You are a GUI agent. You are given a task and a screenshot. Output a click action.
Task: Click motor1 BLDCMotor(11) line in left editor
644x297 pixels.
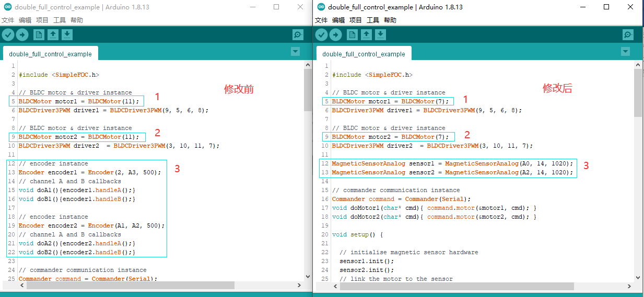click(79, 101)
